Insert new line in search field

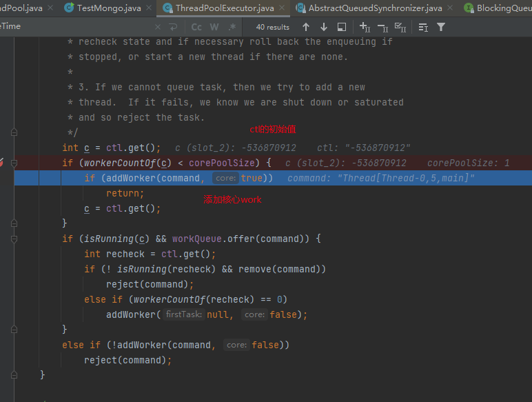[x=174, y=27]
